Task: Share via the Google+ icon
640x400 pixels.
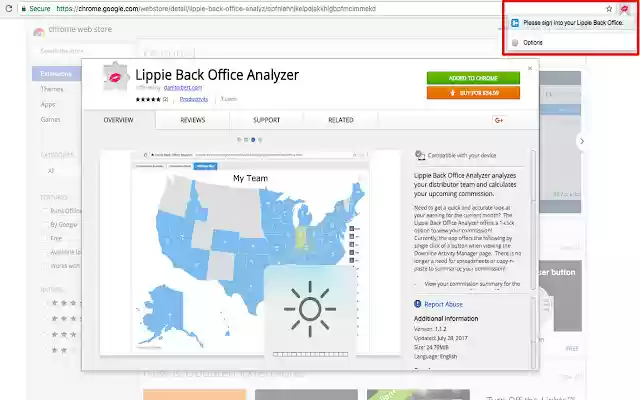Action: tap(499, 120)
